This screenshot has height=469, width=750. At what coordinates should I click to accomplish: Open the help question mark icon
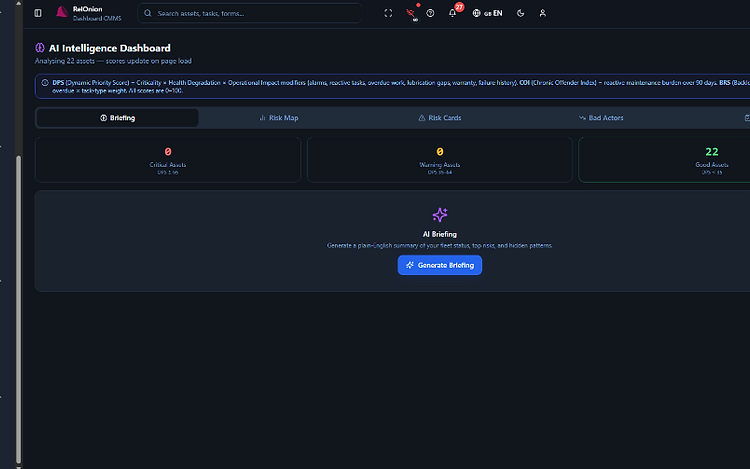pyautogui.click(x=430, y=13)
